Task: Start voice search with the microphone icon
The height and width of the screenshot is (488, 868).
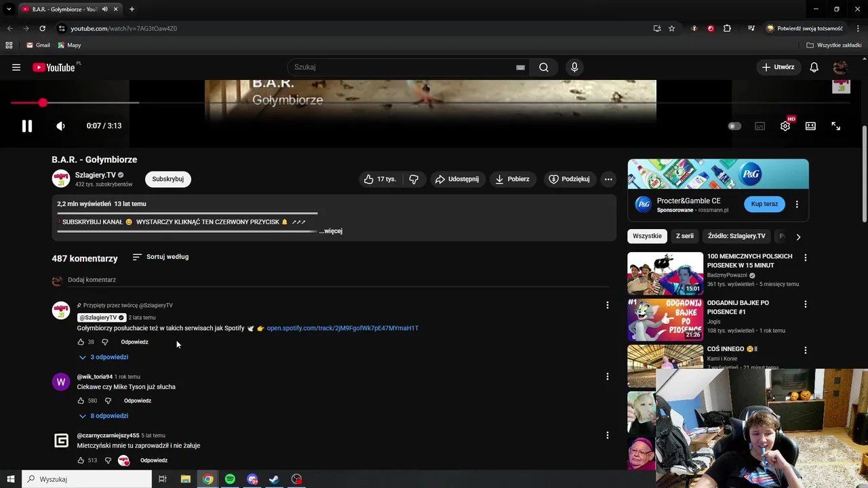Action: [x=574, y=67]
